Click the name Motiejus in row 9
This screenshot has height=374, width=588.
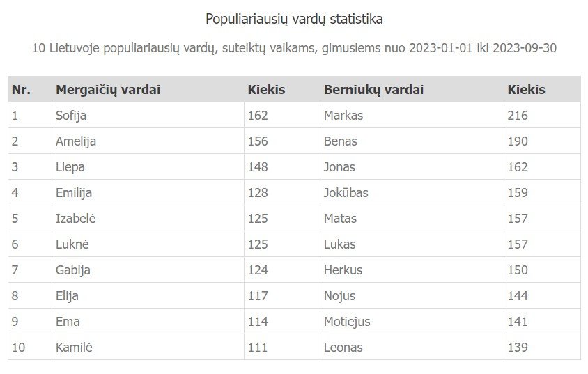(347, 322)
